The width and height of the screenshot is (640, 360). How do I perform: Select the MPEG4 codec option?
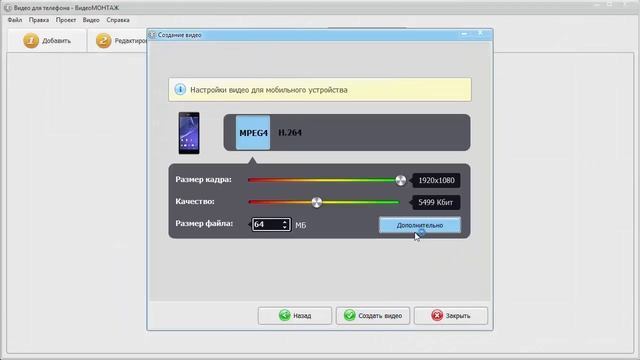pyautogui.click(x=253, y=133)
